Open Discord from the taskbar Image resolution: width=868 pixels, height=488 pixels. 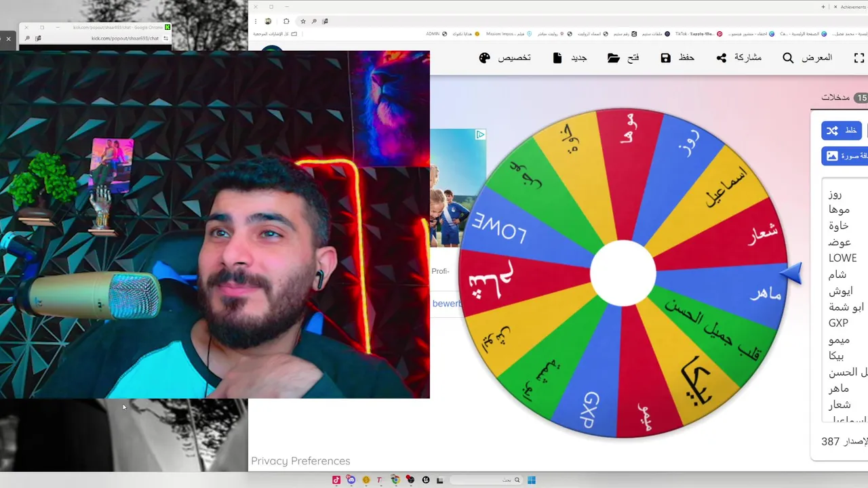(x=351, y=480)
